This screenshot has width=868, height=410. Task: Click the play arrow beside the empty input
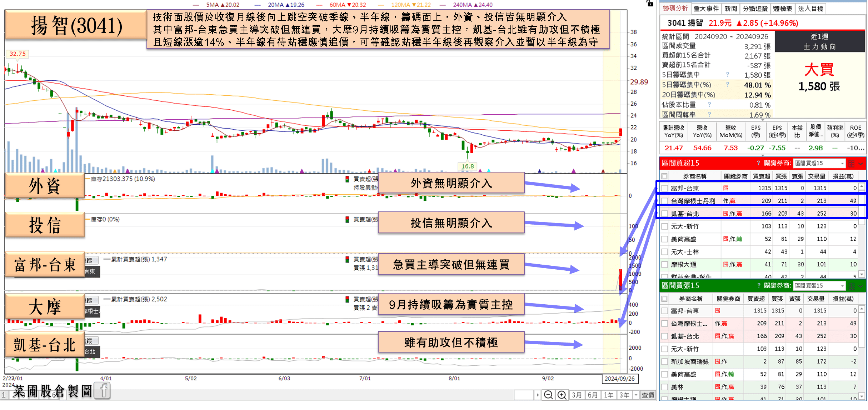click(x=538, y=395)
